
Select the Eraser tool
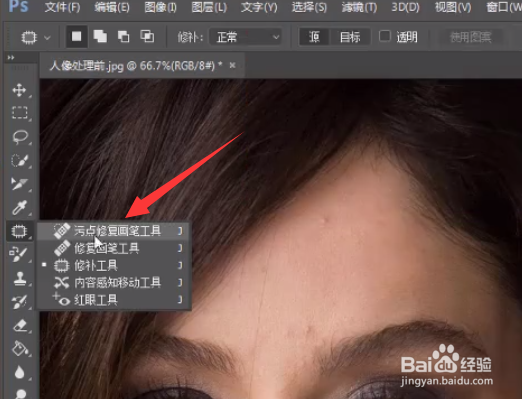19,326
